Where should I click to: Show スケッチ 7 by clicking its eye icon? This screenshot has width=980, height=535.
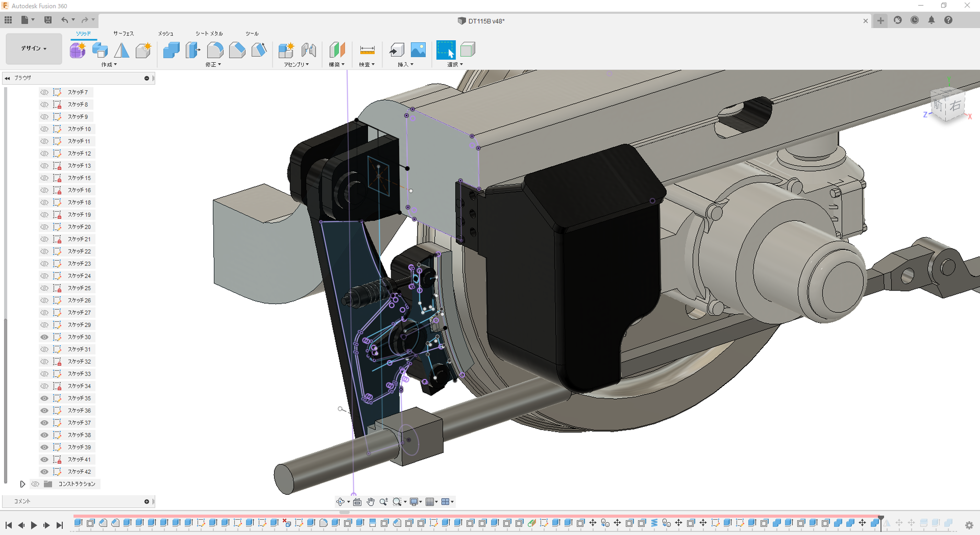[44, 92]
